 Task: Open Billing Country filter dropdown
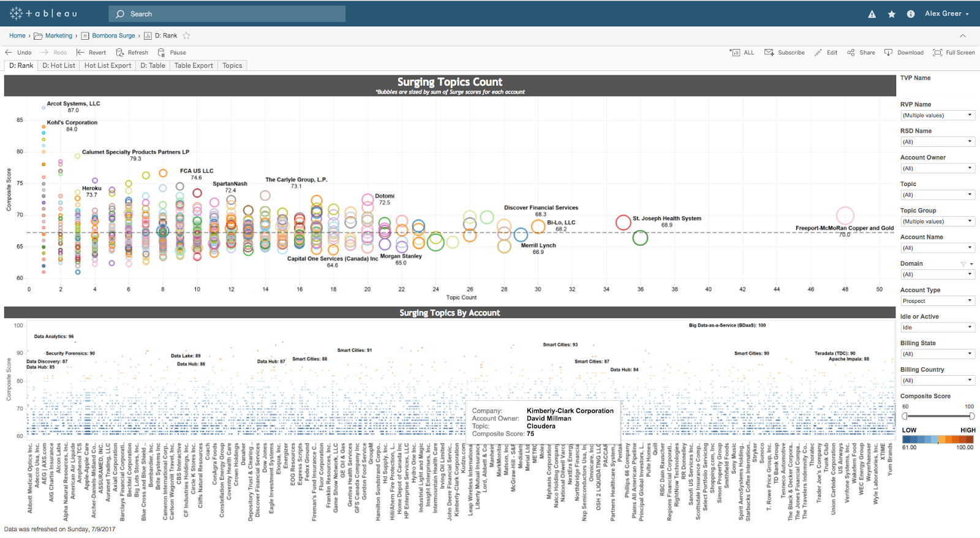click(x=937, y=380)
